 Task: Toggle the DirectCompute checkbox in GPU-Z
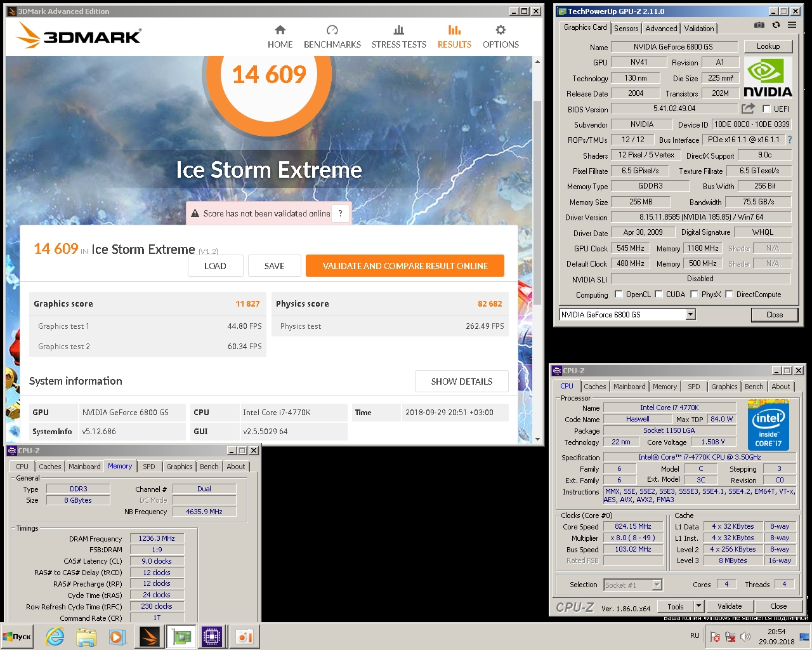(x=729, y=294)
